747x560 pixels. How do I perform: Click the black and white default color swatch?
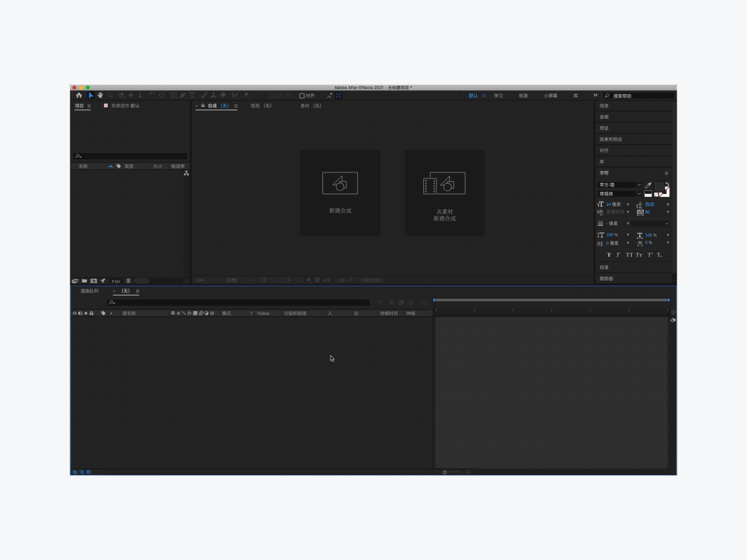coord(648,194)
